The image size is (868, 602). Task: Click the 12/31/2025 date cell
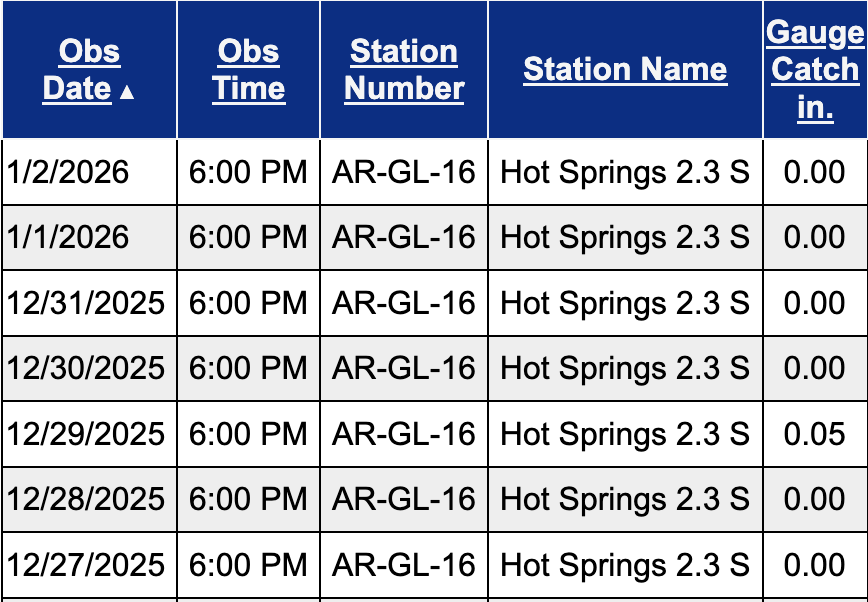pos(86,303)
